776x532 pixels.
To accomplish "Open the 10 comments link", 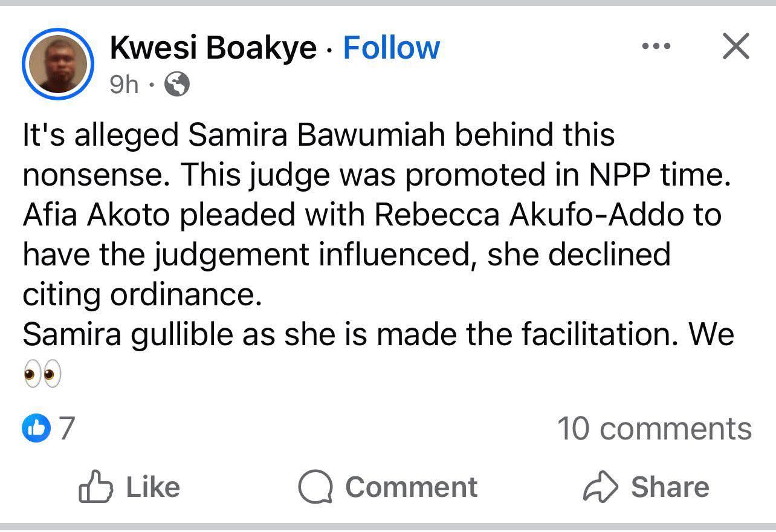I will coord(654,429).
